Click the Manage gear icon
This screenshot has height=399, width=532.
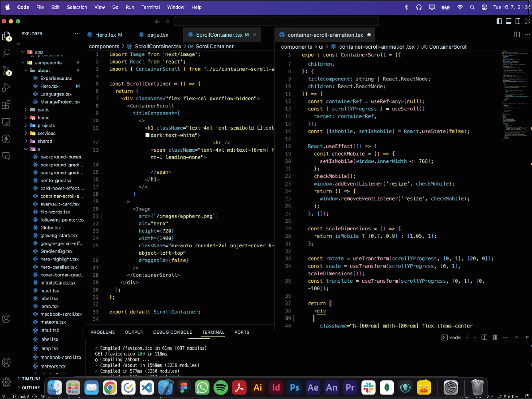click(x=7, y=382)
